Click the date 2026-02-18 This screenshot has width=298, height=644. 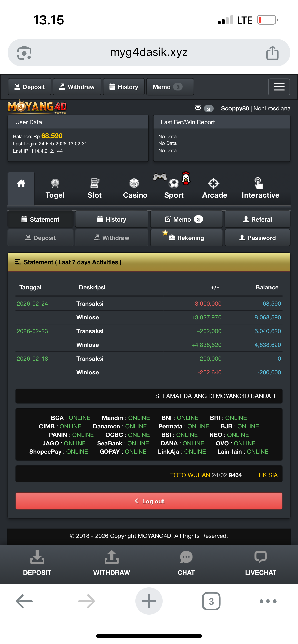[x=32, y=359]
